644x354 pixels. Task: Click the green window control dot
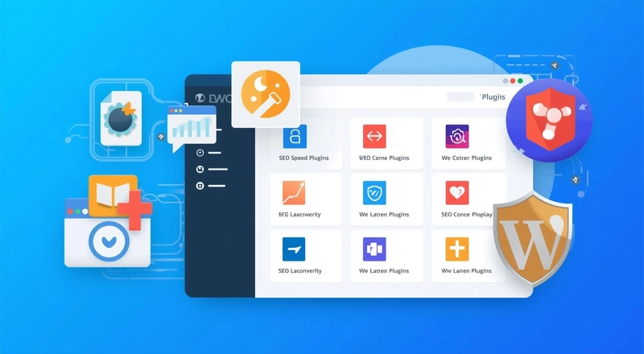click(520, 81)
